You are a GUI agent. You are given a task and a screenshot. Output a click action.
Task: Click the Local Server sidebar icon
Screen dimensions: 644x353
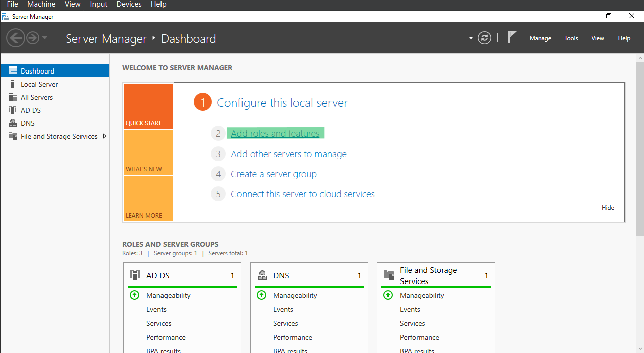click(x=13, y=84)
